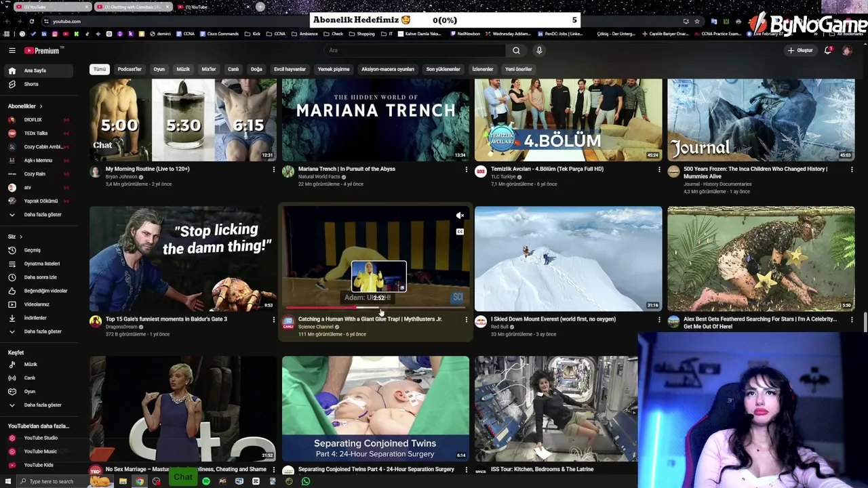Open options for Top 15 Gale's video
The height and width of the screenshot is (488, 868).
[273, 319]
